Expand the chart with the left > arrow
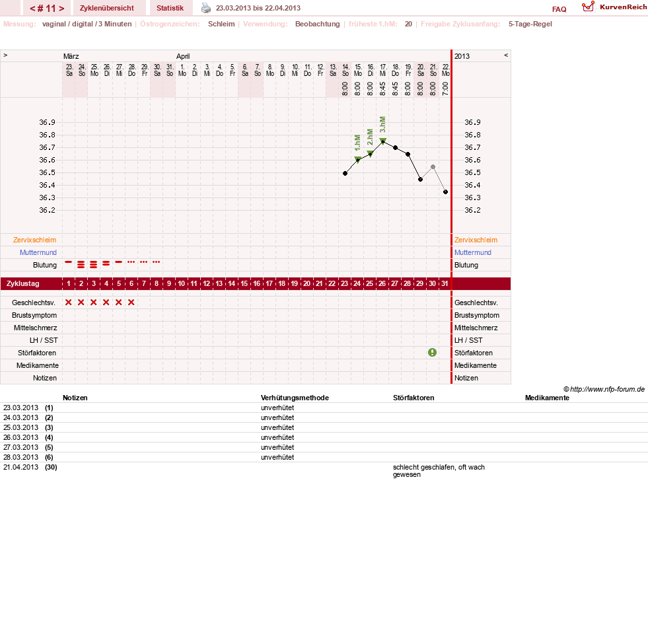This screenshot has height=644, width=648. pos(5,55)
